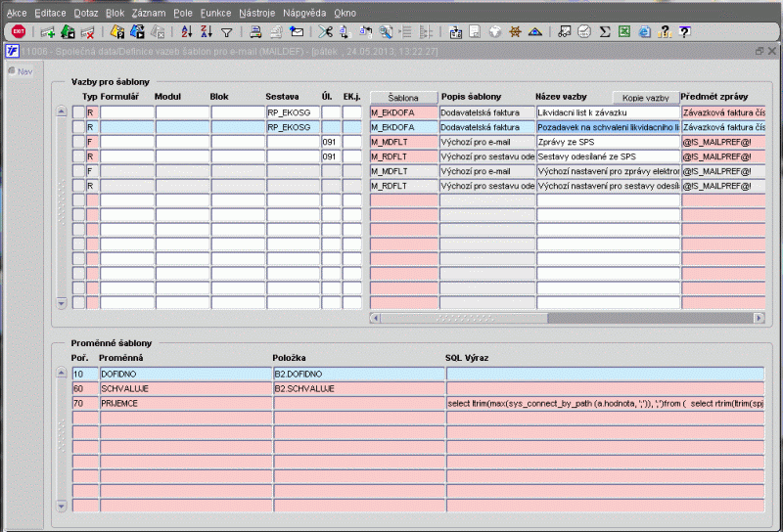This screenshot has width=783, height=532.
Task: Tick the selection box of M_MDFLT 091 row
Action: [x=77, y=142]
